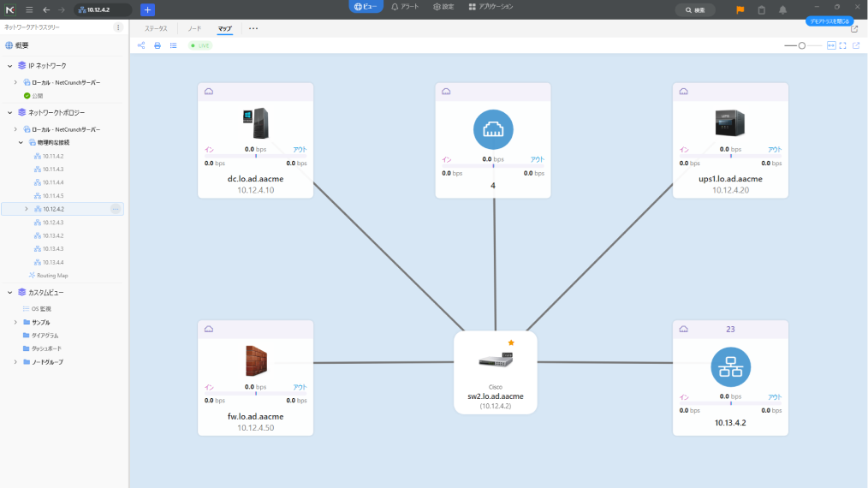Viewport: 868px width, 488px height.
Task: Switch to the ステータス tab
Action: point(156,28)
